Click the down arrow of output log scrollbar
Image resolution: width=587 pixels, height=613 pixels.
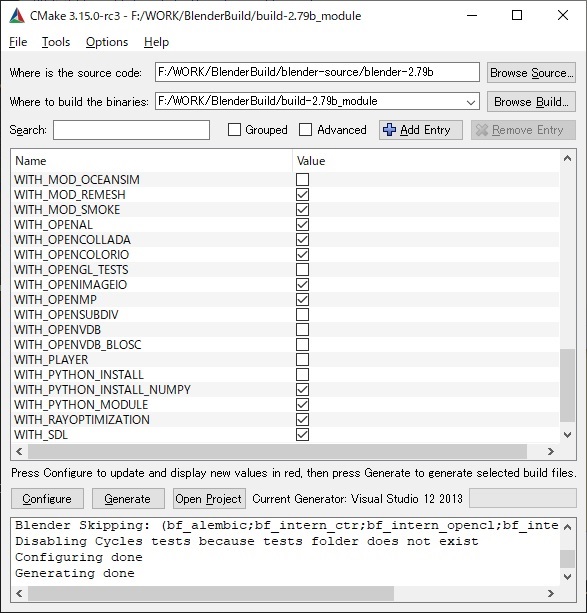point(568,576)
